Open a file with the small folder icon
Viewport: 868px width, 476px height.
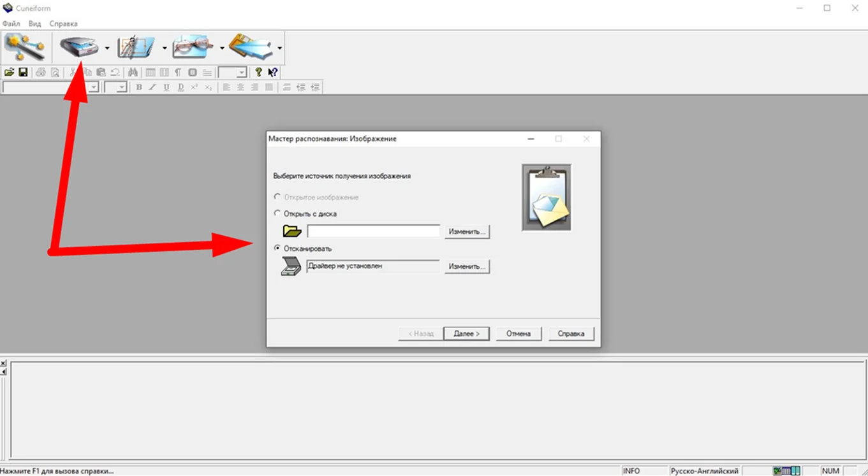[9, 73]
